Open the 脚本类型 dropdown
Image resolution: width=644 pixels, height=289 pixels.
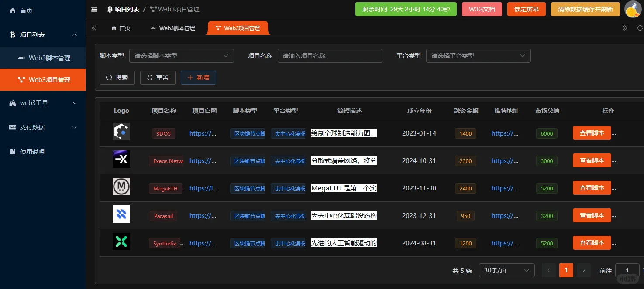[x=181, y=56]
